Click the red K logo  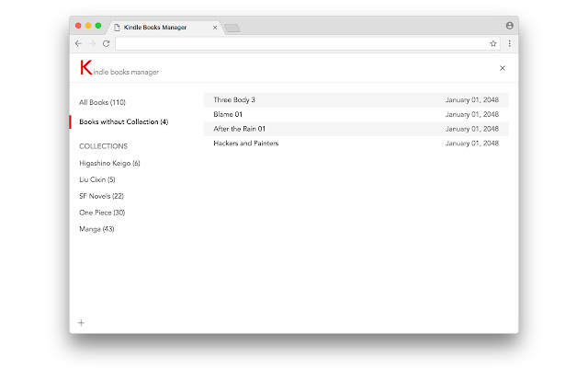(85, 67)
